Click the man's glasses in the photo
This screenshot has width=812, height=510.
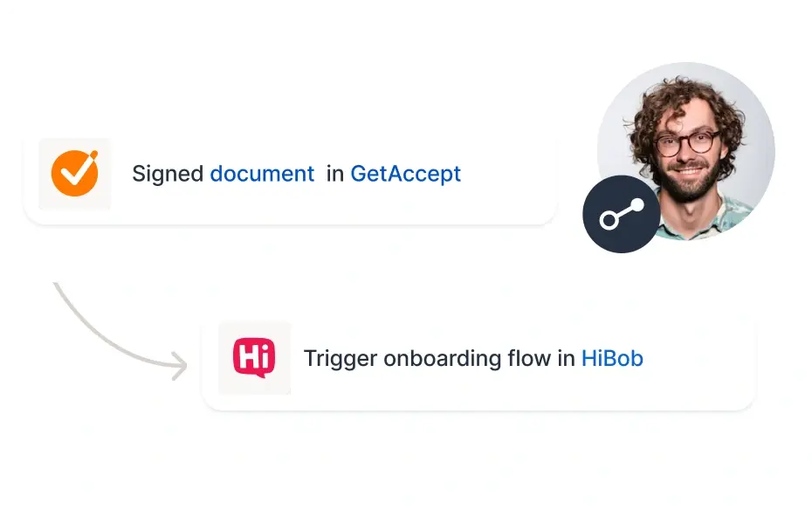[686, 142]
